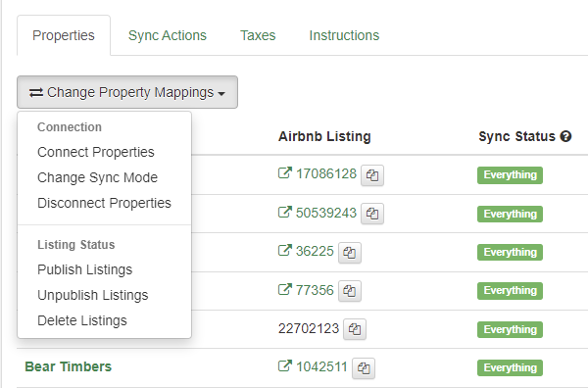Viewport: 588px width, 388px height.
Task: Choose Change Sync Mode menu item
Action: [x=104, y=177]
